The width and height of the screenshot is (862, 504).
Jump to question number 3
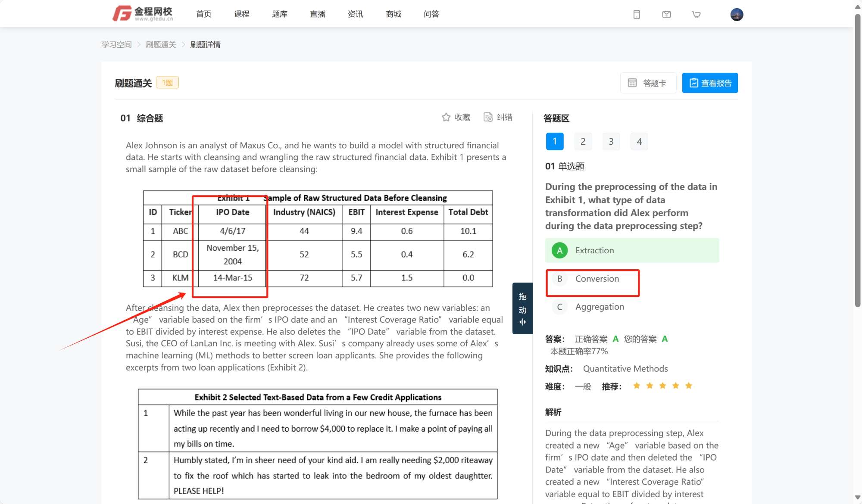click(611, 142)
